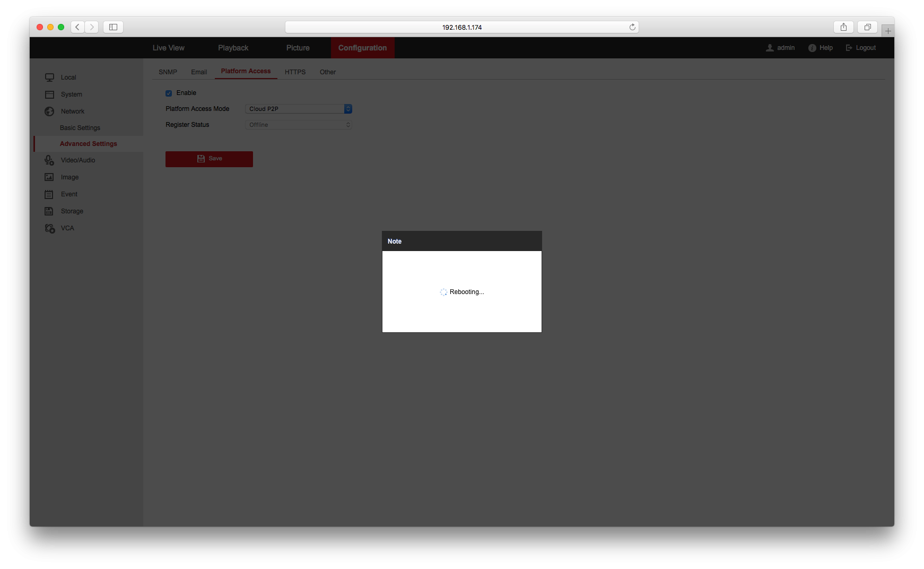Image resolution: width=924 pixels, height=569 pixels.
Task: Open the SNMP tab
Action: tap(168, 72)
